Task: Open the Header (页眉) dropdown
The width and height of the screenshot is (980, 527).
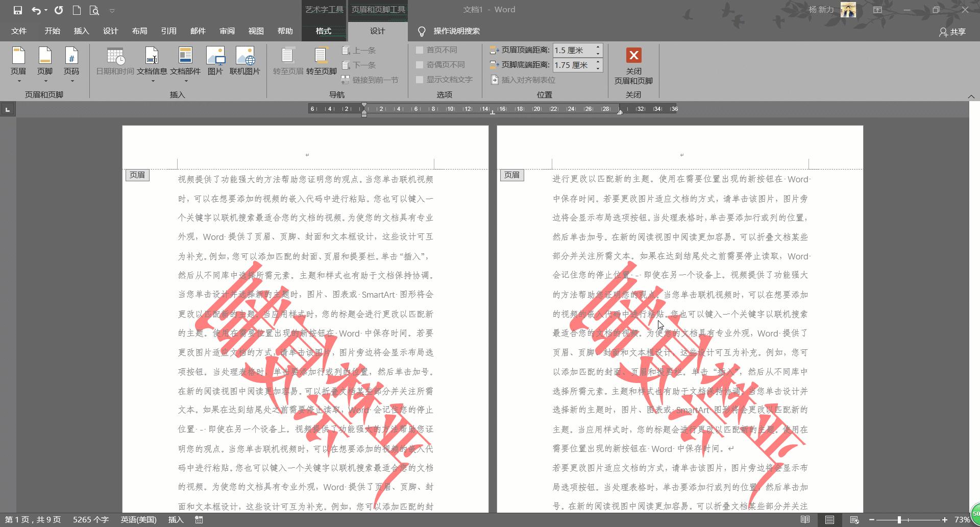Action: click(19, 61)
